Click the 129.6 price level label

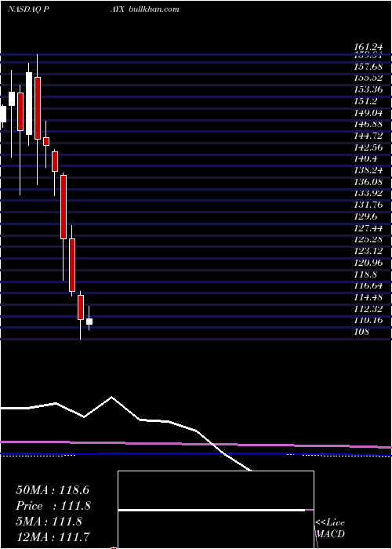coord(365,216)
